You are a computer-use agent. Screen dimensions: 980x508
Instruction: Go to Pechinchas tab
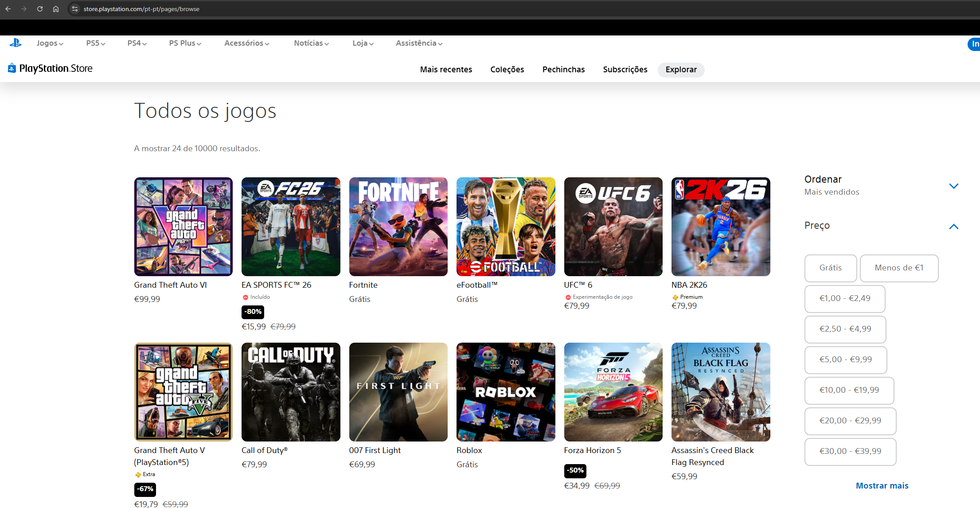pos(563,70)
